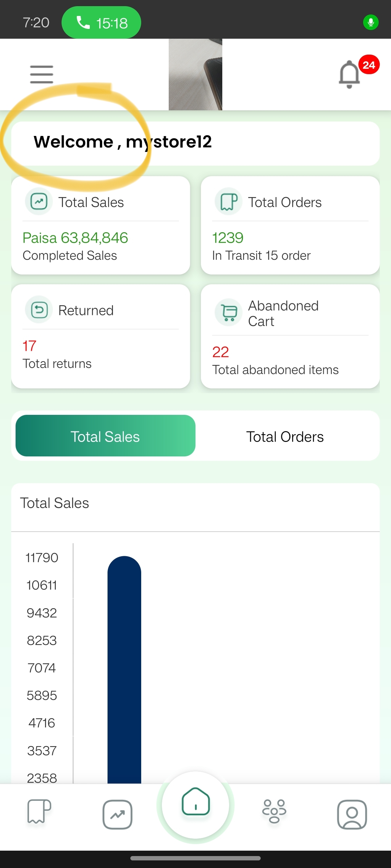
Task: View the Abandoned Cart card
Action: pos(290,336)
